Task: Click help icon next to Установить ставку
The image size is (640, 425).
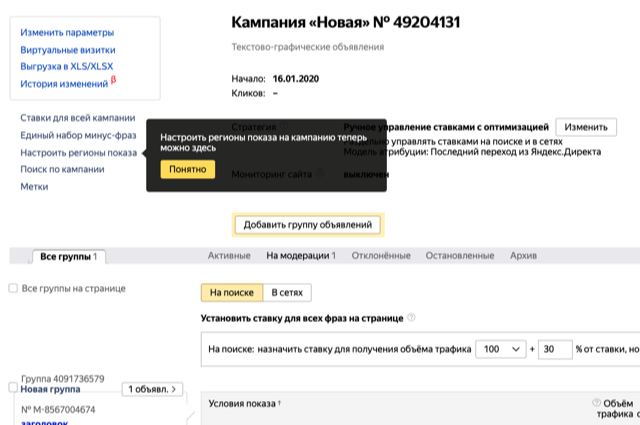Action: pos(411,317)
